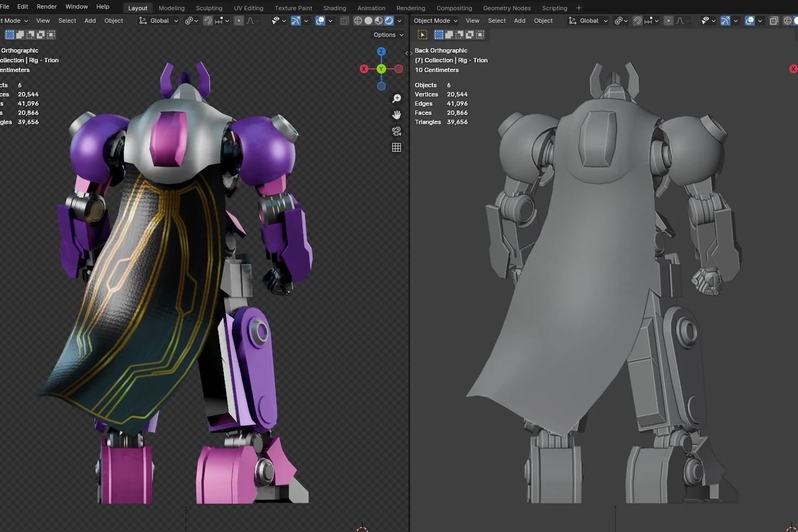Toggle X-Ray mode in the right viewport
798x532 pixels.
774,21
